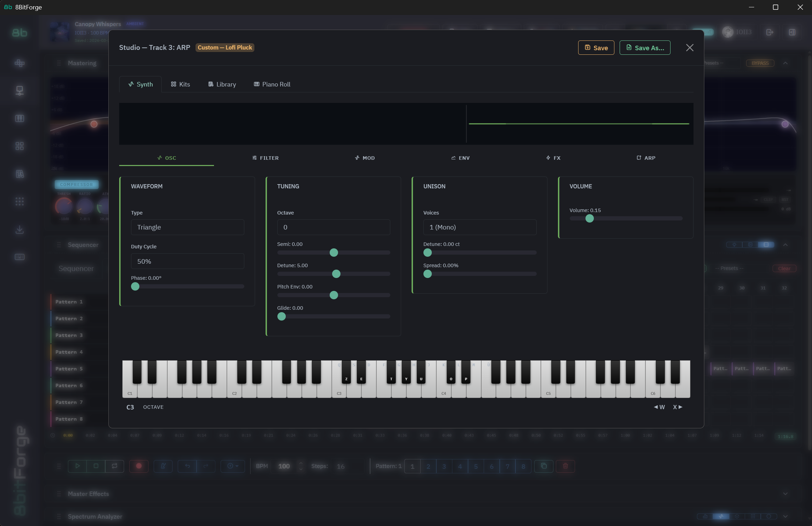Open the MOD synth section

(365, 158)
